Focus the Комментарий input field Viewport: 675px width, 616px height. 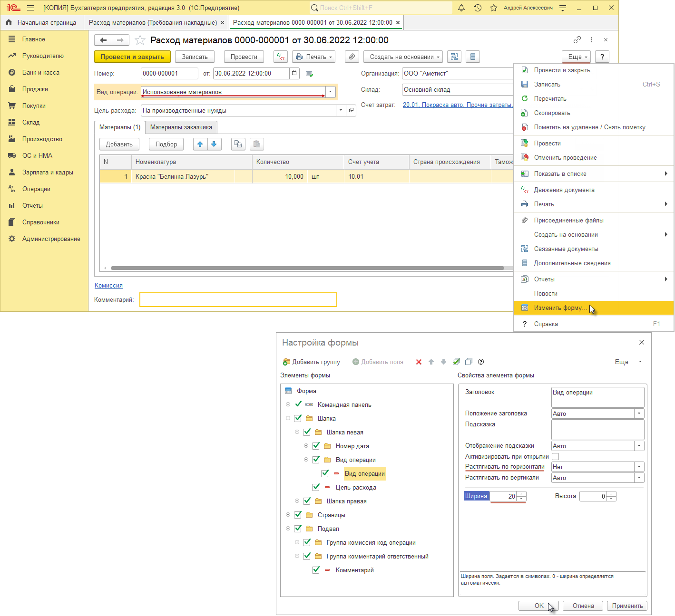point(238,299)
